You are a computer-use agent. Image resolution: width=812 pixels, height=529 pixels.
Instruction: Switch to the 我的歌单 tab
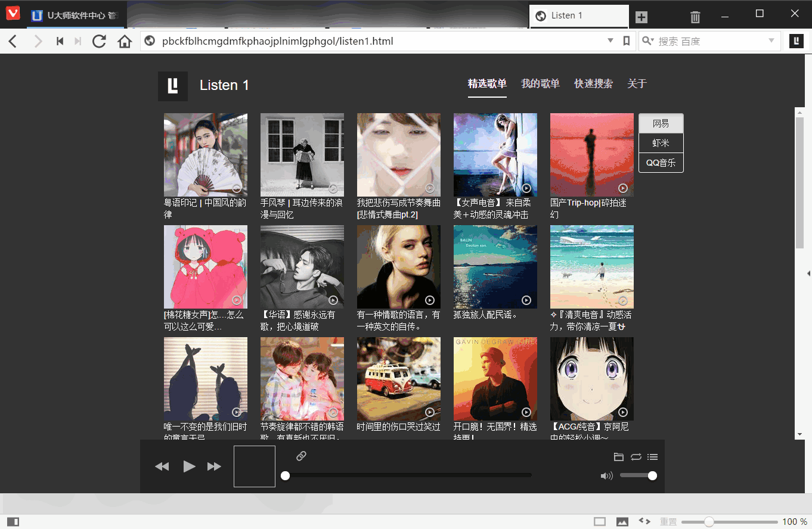click(540, 84)
